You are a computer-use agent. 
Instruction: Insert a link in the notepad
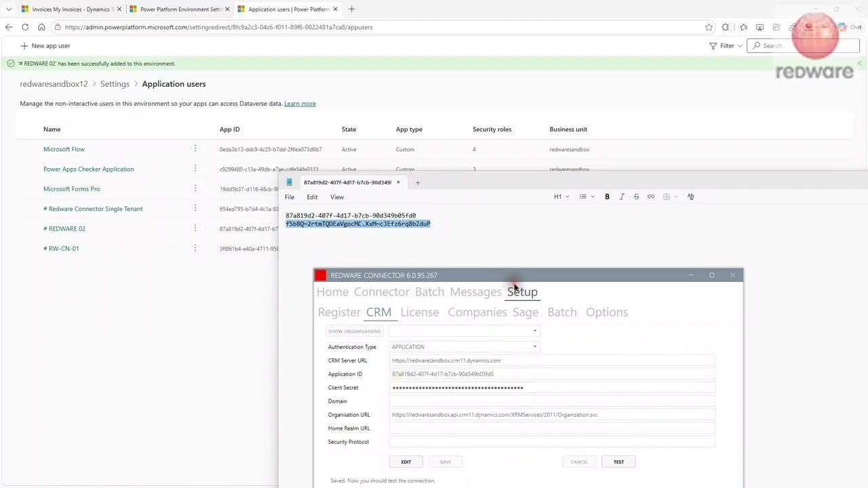point(651,197)
